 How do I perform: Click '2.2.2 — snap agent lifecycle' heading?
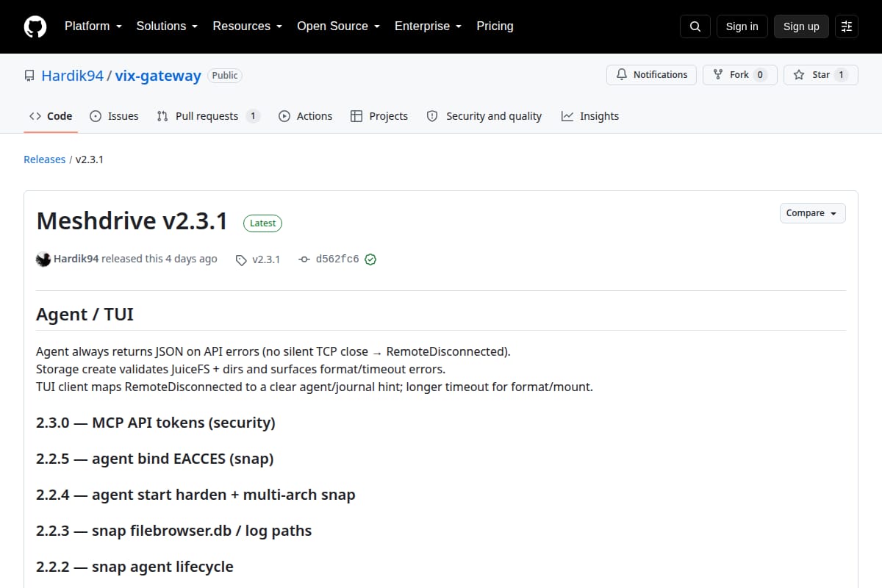(135, 567)
